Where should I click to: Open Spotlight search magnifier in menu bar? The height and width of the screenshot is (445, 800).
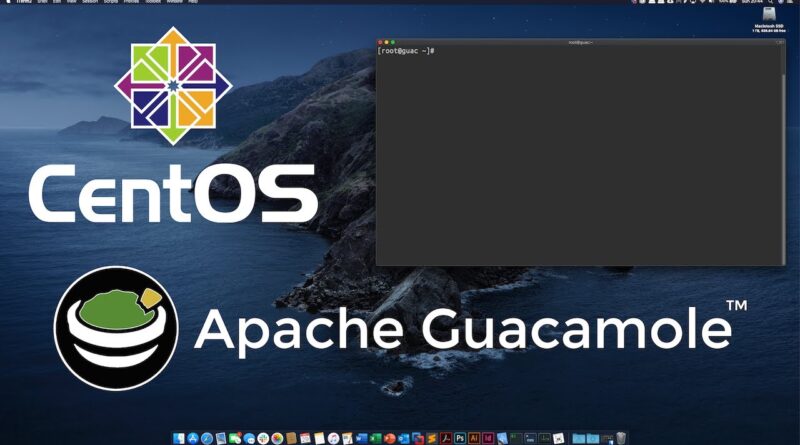click(770, 2)
